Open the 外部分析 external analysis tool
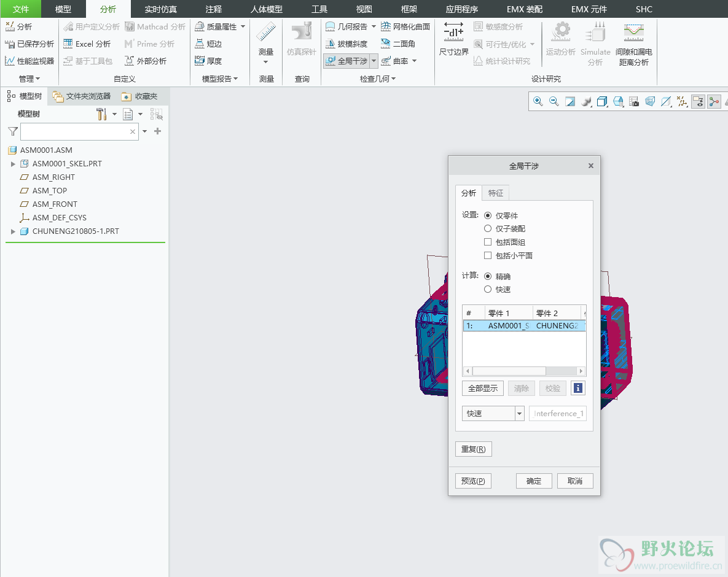This screenshot has height=577, width=728. tap(146, 61)
